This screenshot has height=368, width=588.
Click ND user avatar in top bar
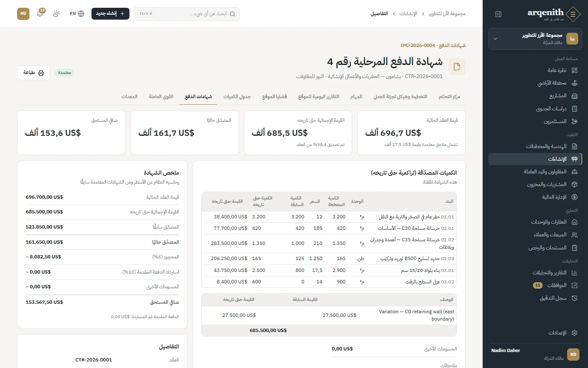(x=23, y=13)
